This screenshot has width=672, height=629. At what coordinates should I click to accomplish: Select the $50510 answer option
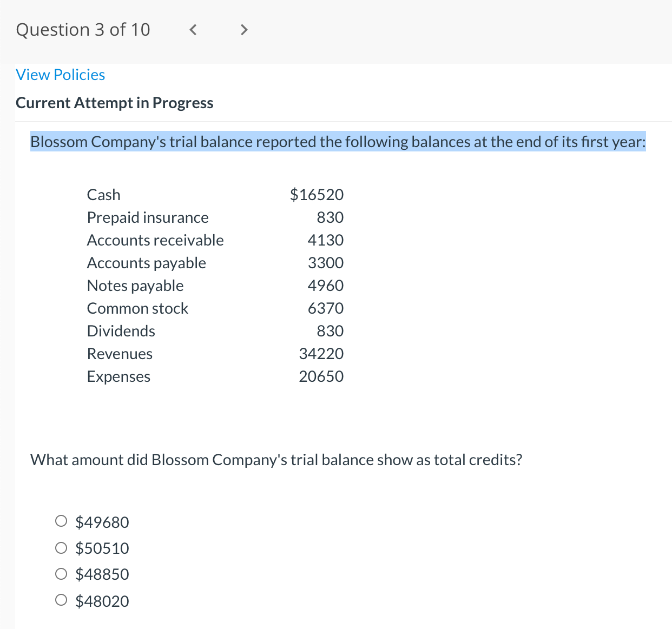(61, 547)
